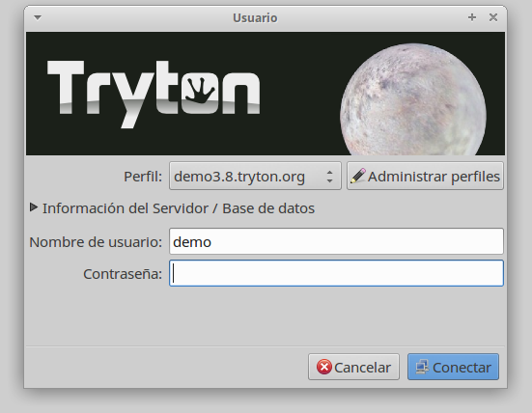This screenshot has height=413, width=532.
Task: Click the Tryton banner image
Action: coord(266,94)
